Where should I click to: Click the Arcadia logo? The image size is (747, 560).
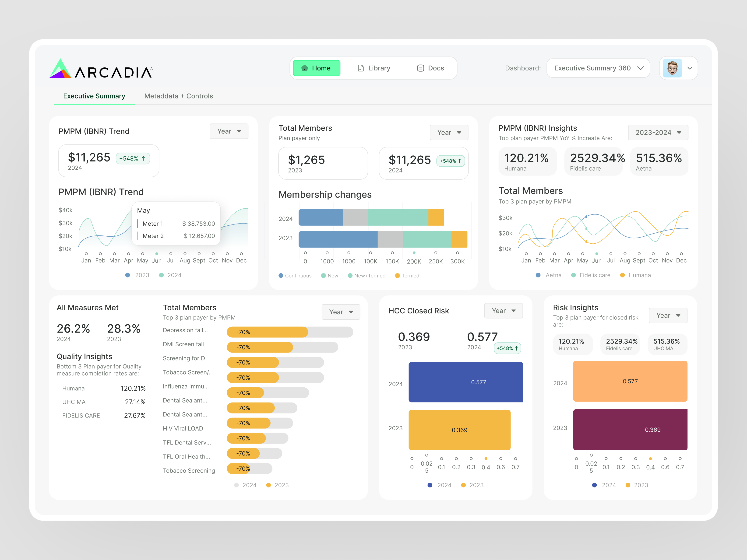click(101, 69)
